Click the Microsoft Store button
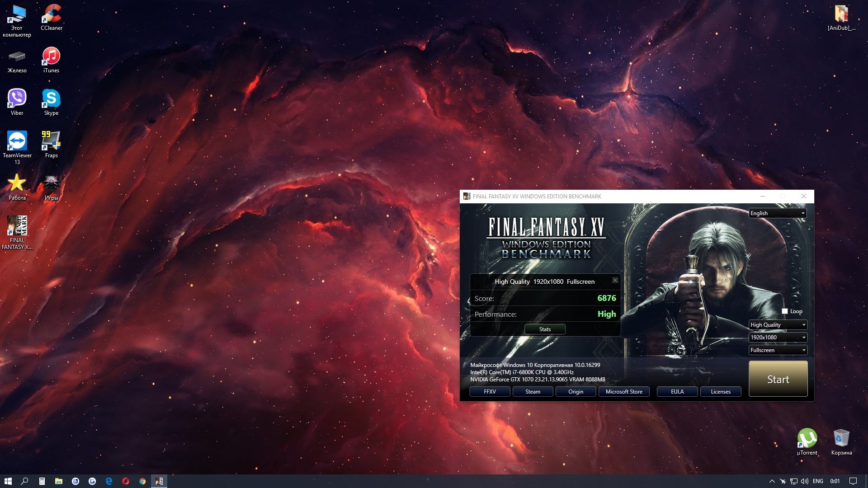This screenshot has width=868, height=488. (624, 392)
